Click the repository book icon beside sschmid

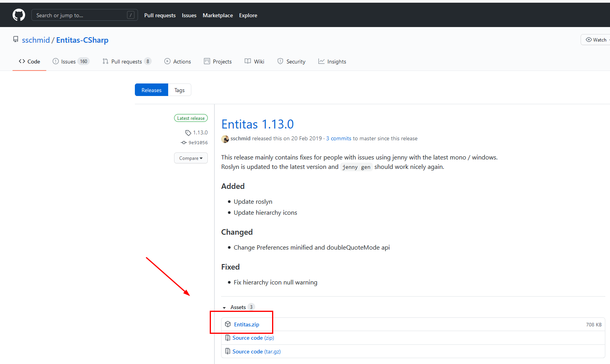15,39
